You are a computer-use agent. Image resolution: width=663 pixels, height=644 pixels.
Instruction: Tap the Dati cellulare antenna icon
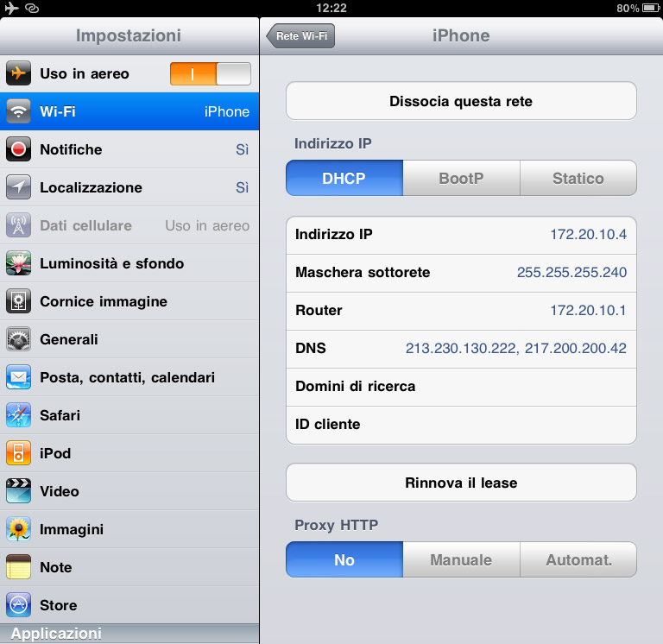click(18, 225)
